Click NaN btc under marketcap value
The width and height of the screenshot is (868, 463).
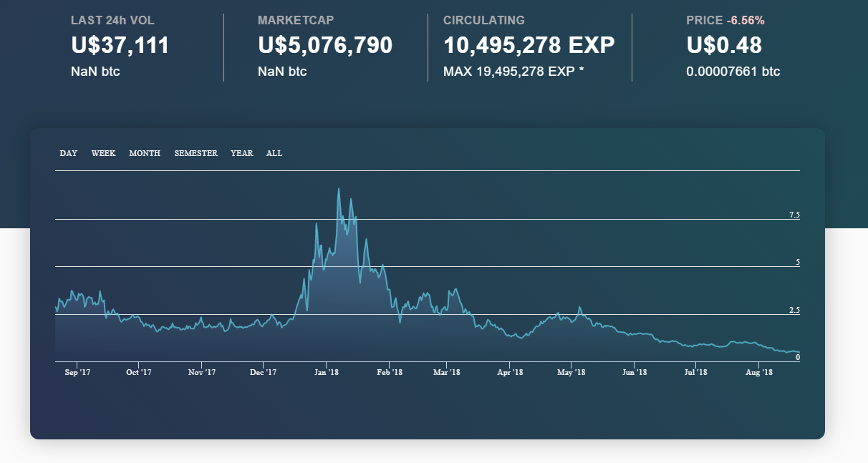[x=282, y=72]
